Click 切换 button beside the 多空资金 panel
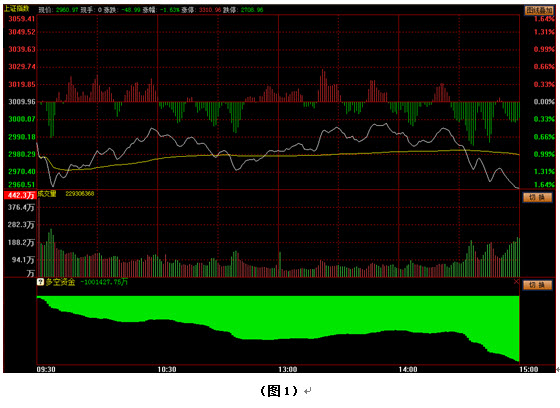 538,285
